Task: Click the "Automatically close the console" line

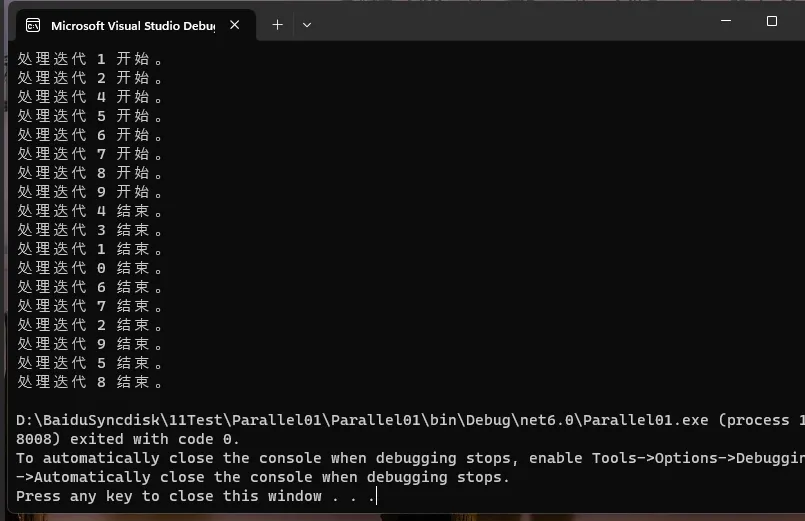Action: [x=262, y=477]
